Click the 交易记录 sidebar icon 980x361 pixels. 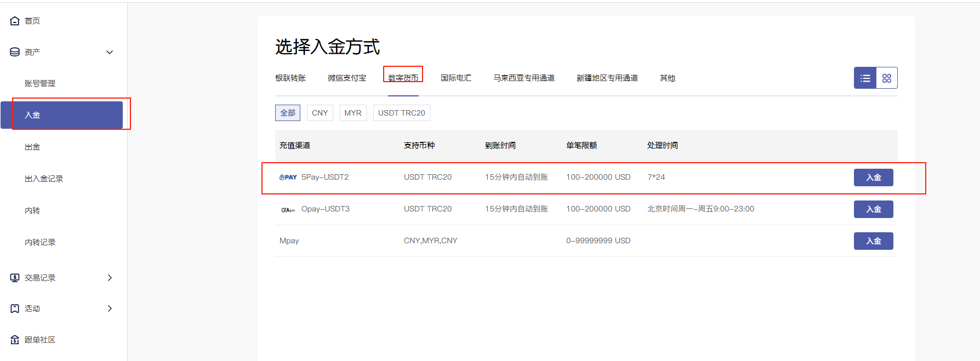tap(15, 278)
